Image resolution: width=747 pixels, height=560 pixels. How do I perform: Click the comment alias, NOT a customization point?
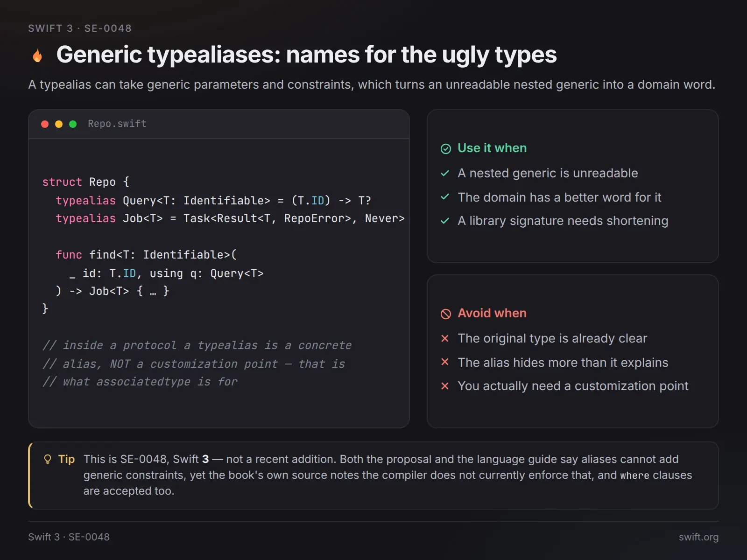click(x=194, y=364)
